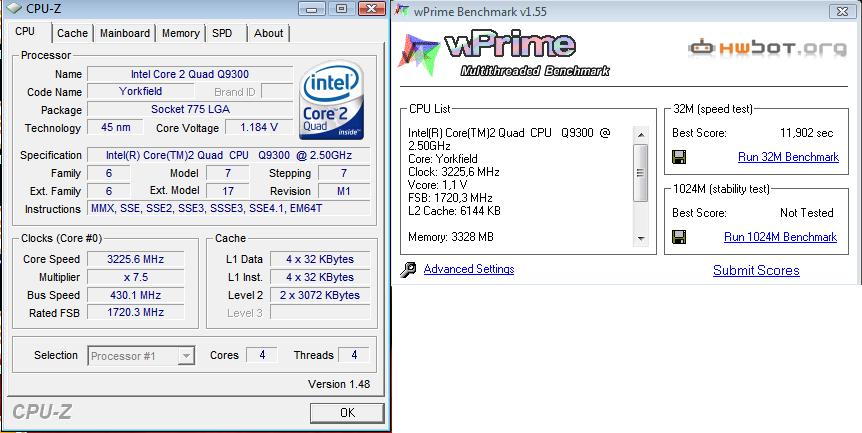862x433 pixels.
Task: Click the L1 Data value 4 x 32 KBytes
Action: coord(320,259)
